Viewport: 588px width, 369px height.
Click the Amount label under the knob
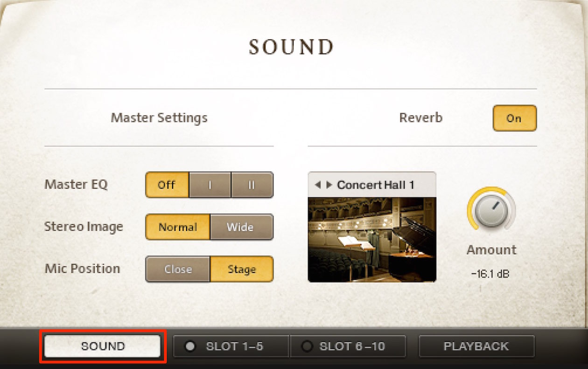pyautogui.click(x=492, y=250)
